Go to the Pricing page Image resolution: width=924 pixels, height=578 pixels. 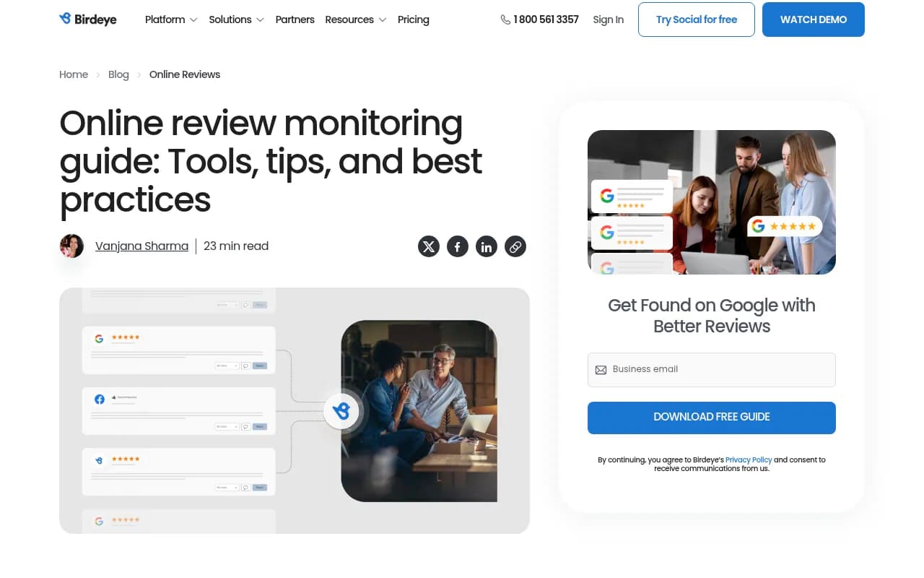pos(414,20)
